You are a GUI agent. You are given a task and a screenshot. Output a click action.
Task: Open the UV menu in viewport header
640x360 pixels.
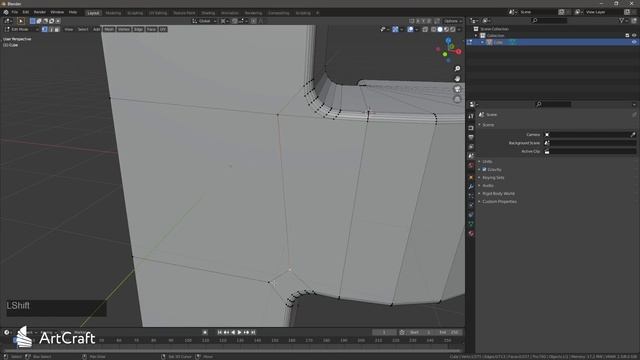tap(163, 29)
